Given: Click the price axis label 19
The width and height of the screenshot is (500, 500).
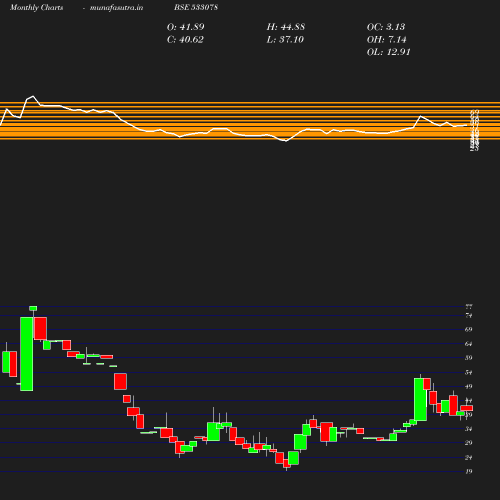Looking at the screenshot, I should tap(469, 471).
